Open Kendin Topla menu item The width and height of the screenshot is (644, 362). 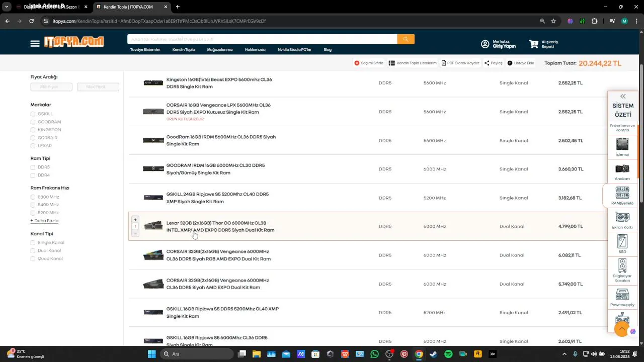[x=184, y=50]
